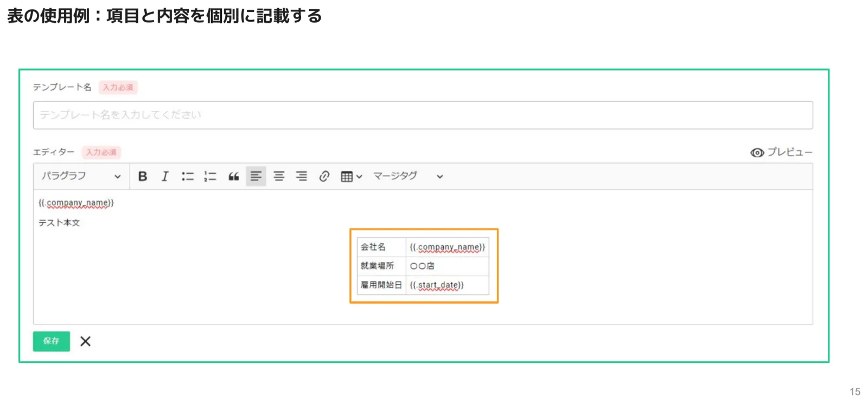
Task: Center align the text
Action: 279,176
